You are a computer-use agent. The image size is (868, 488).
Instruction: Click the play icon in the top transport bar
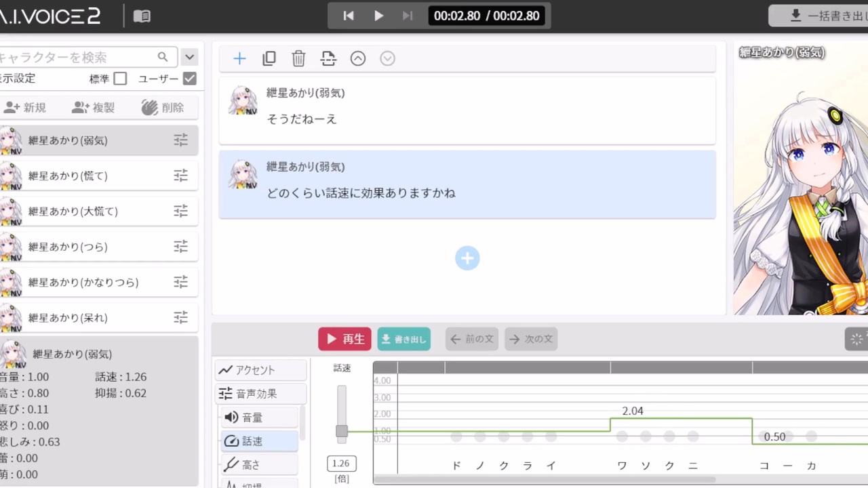(x=378, y=16)
